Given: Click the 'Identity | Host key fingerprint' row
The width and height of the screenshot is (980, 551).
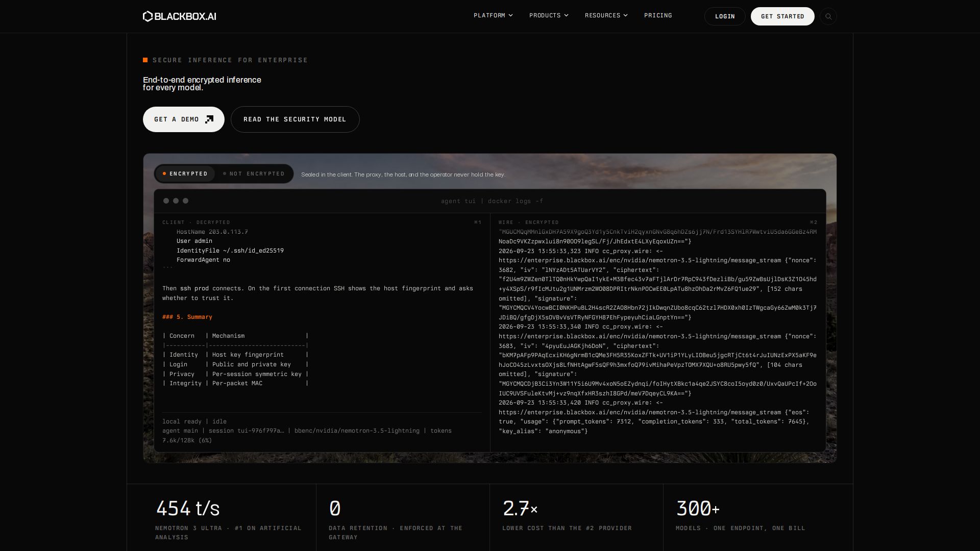Looking at the screenshot, I should pyautogui.click(x=235, y=355).
